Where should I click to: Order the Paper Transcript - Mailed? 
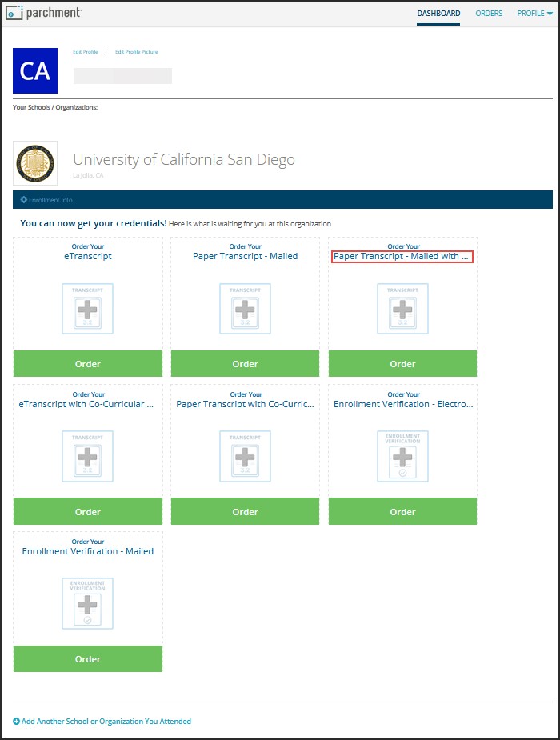(x=246, y=364)
